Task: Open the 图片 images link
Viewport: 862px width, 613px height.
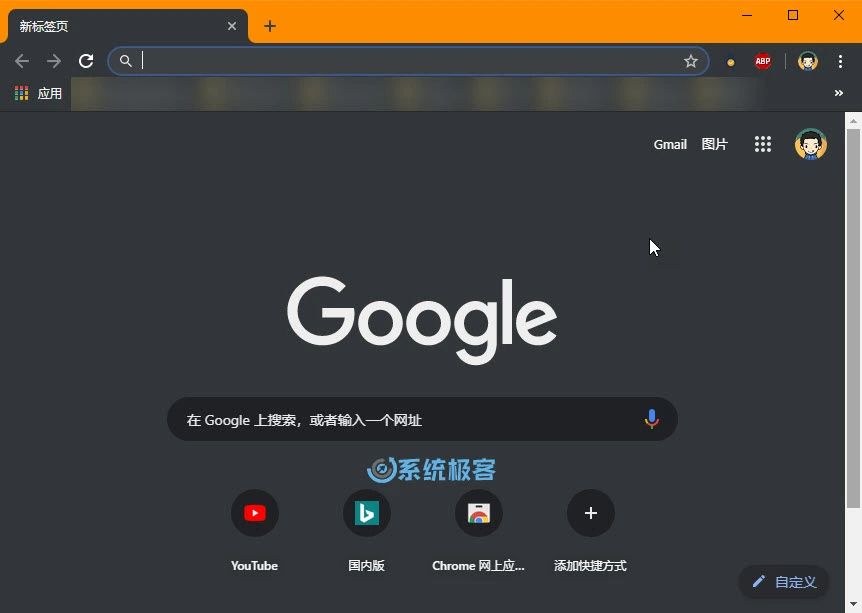Action: coord(714,145)
